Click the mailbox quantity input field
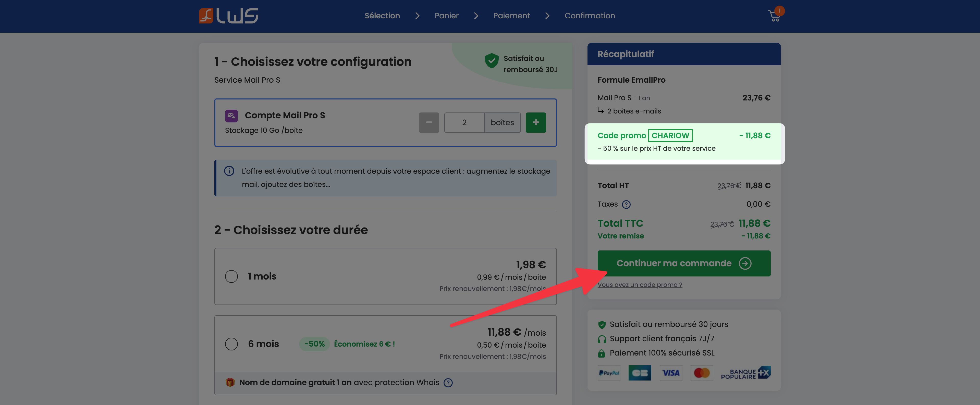The width and height of the screenshot is (980, 405). pyautogui.click(x=464, y=122)
